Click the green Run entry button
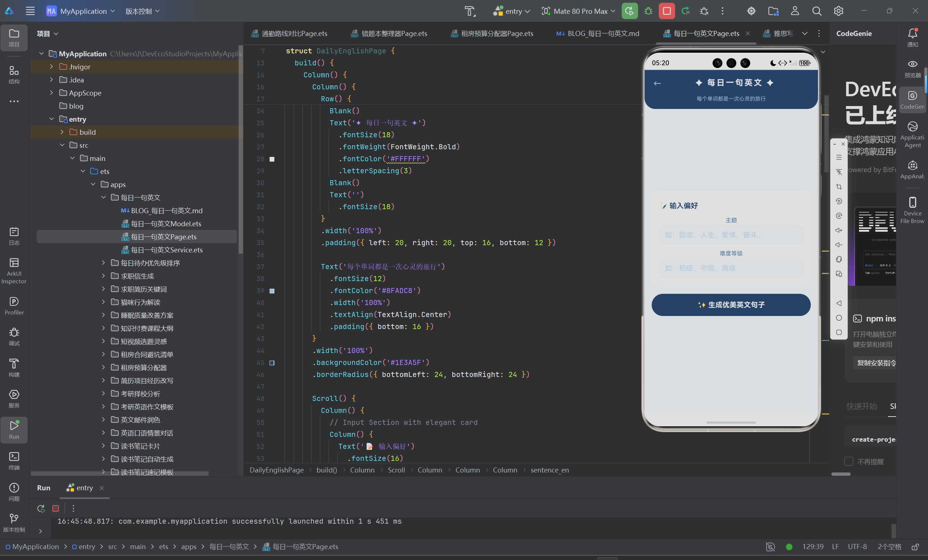Image resolution: width=928 pixels, height=560 pixels. pos(629,11)
